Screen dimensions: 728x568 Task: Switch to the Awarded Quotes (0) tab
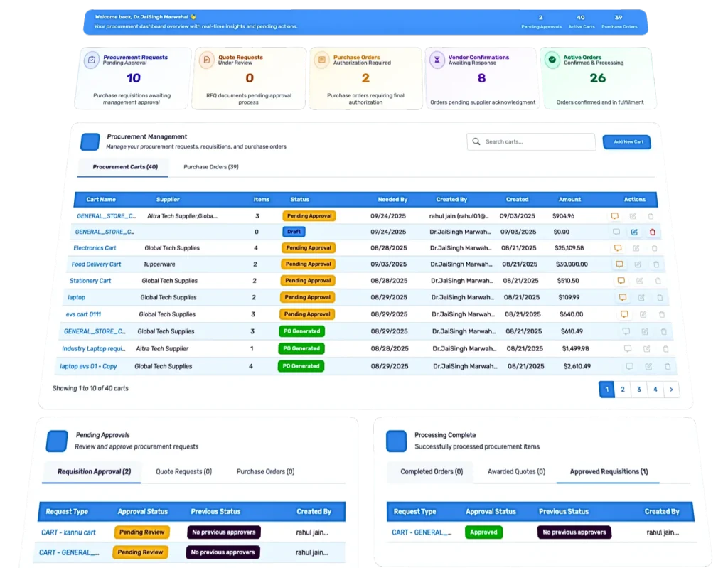(516, 471)
